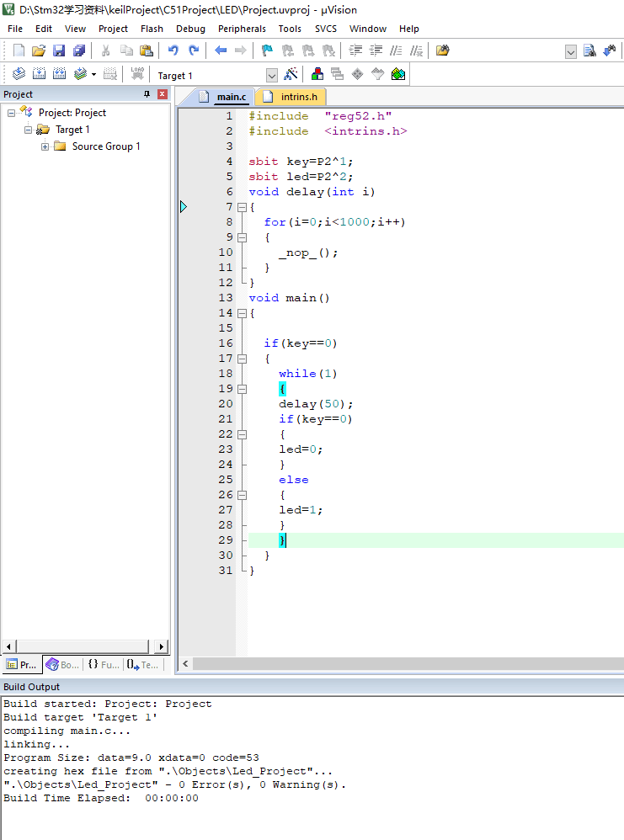Viewport: 624px width, 840px height.
Task: Rebuild all target files
Action: coord(60,73)
